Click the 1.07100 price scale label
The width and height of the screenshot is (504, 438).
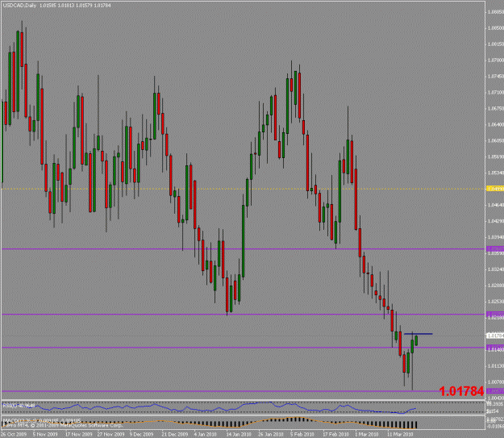pos(495,92)
